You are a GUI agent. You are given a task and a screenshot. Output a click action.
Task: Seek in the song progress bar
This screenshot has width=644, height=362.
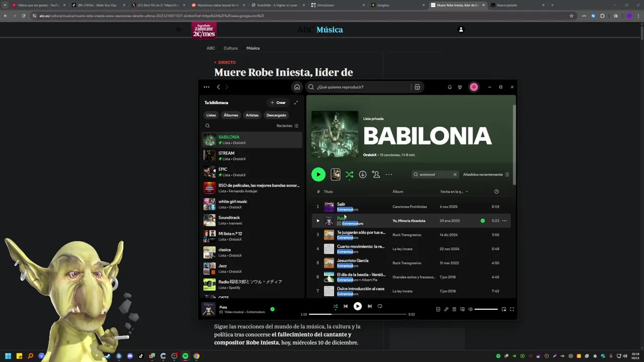357,314
